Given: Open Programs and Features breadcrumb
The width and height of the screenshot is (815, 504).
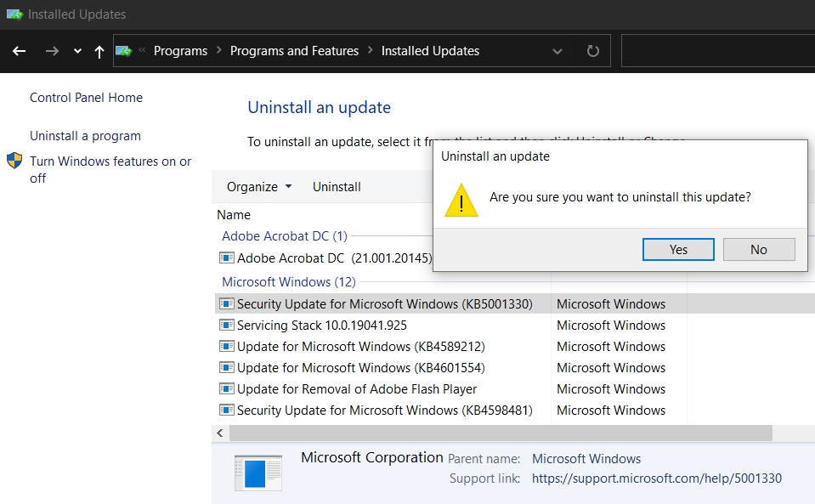Looking at the screenshot, I should point(294,51).
